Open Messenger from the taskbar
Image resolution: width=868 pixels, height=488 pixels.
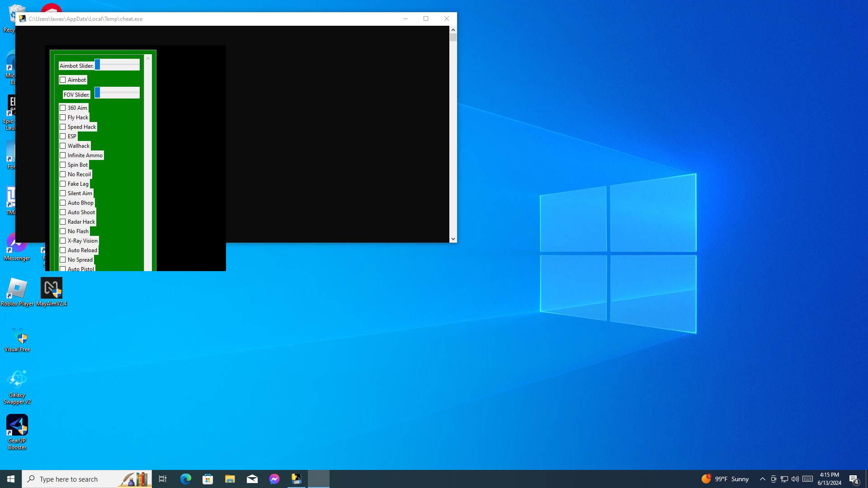tap(274, 479)
